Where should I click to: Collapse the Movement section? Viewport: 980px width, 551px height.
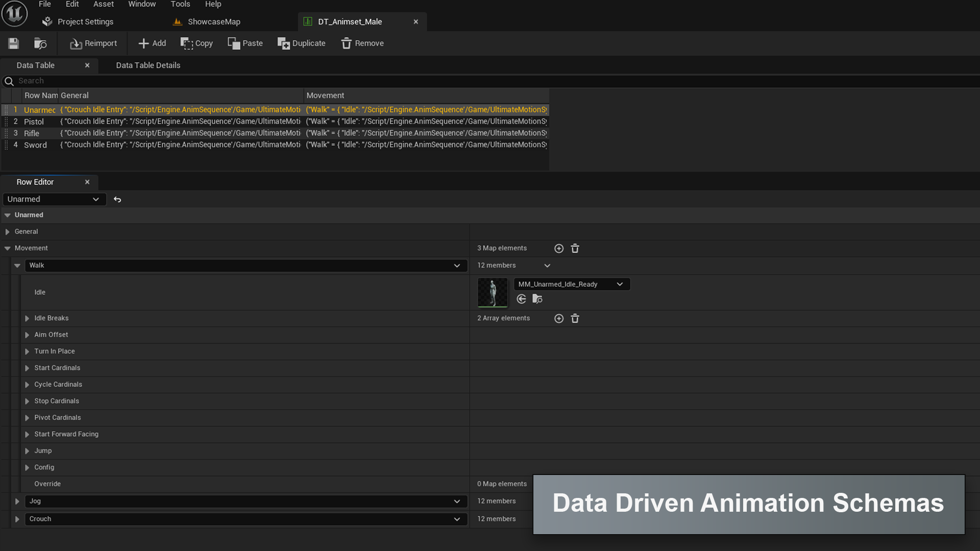click(7, 248)
